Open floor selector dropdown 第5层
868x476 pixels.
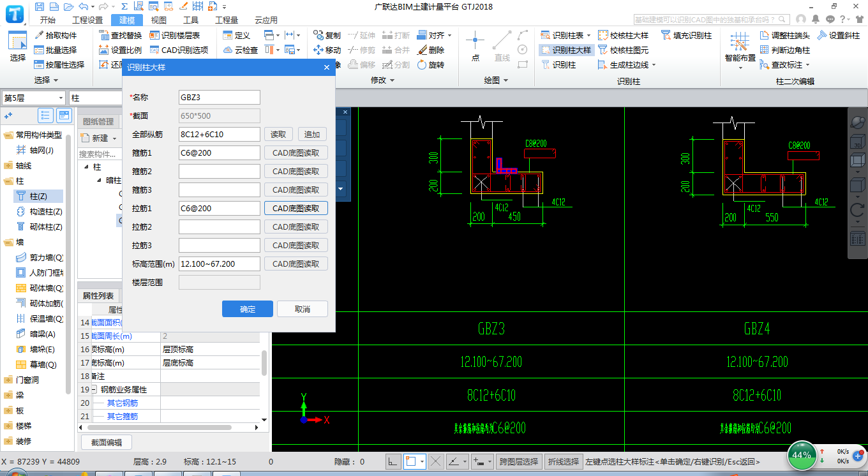click(x=33, y=98)
